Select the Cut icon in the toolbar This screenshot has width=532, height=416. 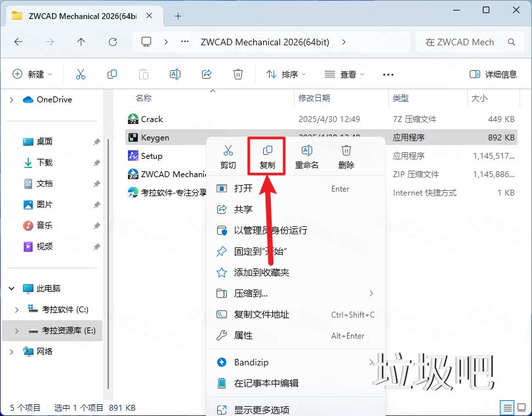click(80, 74)
